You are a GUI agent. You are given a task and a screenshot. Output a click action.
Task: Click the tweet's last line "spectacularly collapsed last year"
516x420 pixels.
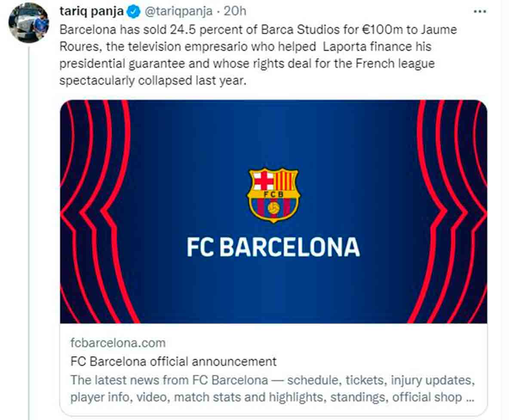click(x=153, y=81)
